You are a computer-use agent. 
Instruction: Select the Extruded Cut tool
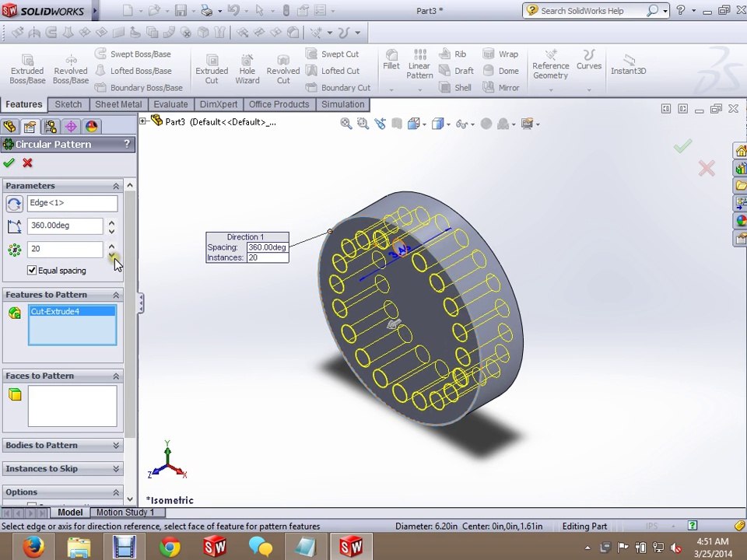point(212,69)
